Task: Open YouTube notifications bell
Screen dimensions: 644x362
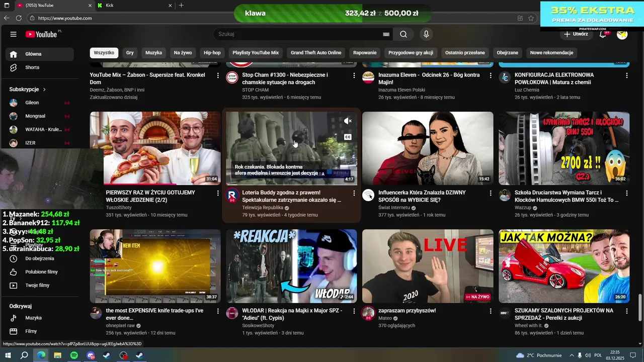Action: pos(603,34)
